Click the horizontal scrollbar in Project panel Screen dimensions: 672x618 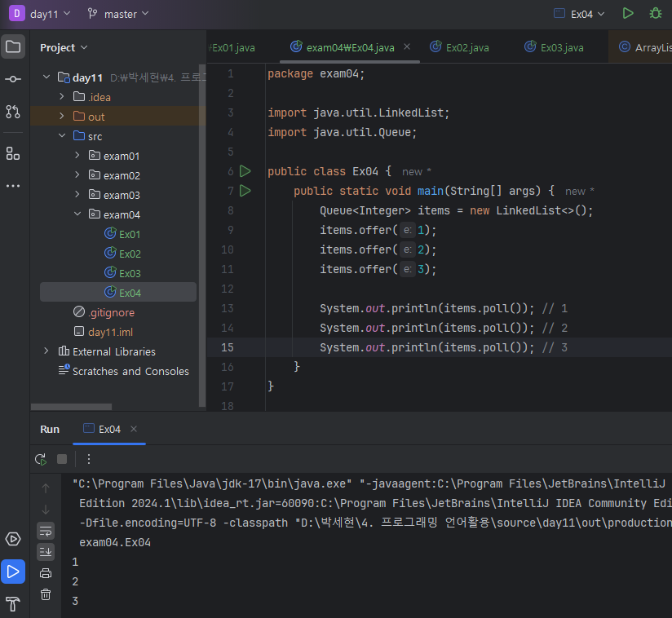[71, 407]
